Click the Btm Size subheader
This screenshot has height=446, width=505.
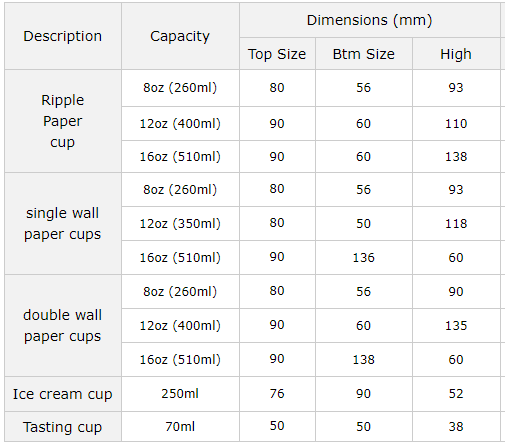(x=364, y=54)
